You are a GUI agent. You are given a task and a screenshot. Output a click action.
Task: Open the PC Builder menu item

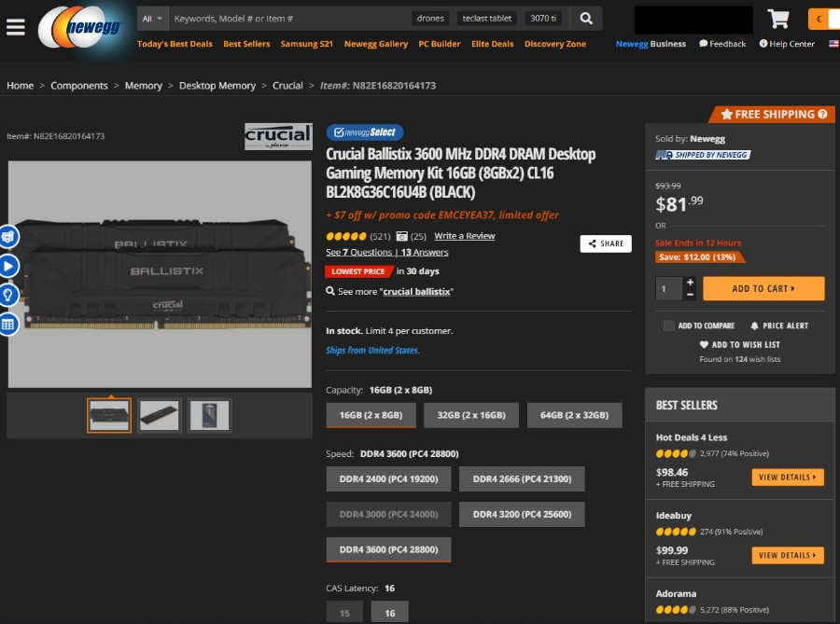click(x=440, y=44)
